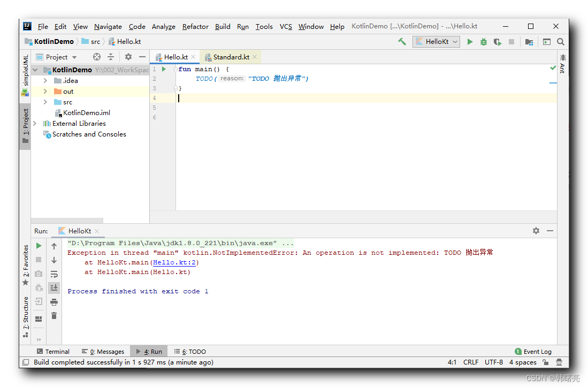Viewport: 588px width, 387px height.
Task: Open Ant tool window on right
Action: coord(562,63)
